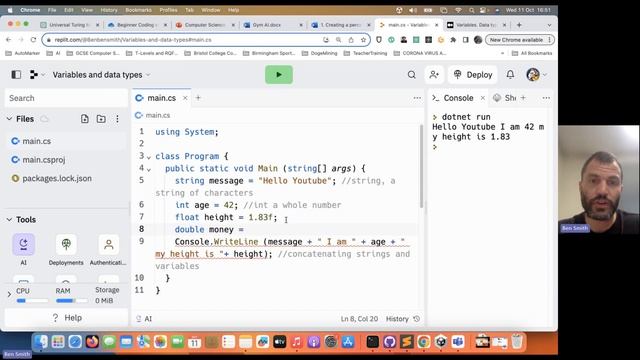Click the Deploy button
This screenshot has width=640, height=360.
(x=473, y=75)
